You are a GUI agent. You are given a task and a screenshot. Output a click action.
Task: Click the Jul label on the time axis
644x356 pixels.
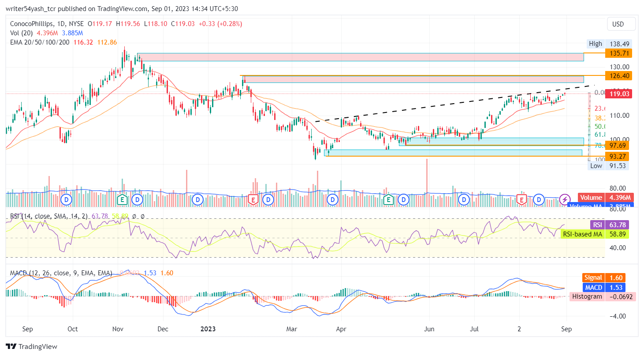[x=475, y=329]
